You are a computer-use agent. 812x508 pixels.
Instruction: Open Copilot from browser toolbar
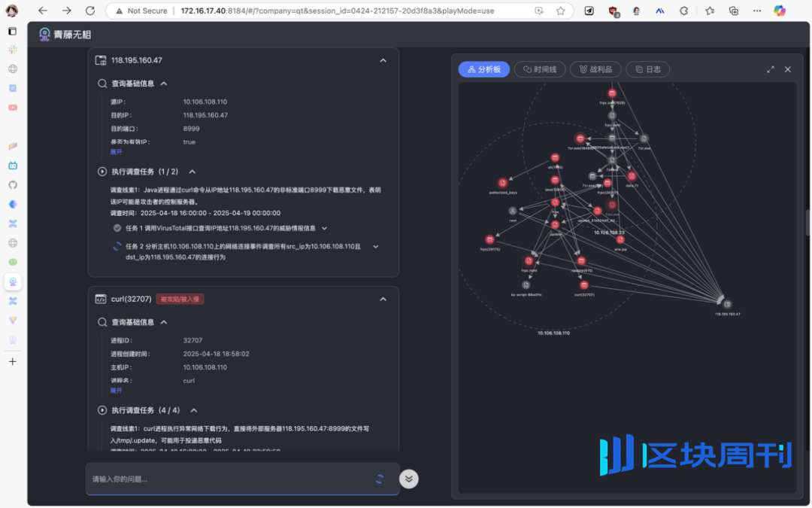(780, 11)
